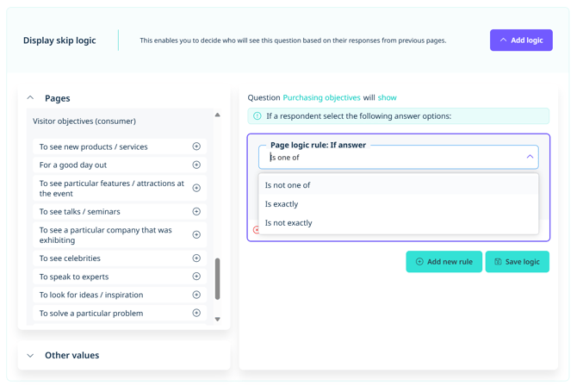The height and width of the screenshot is (392, 577).
Task: Select 'Is exactly' from dropdown list
Action: [x=282, y=204]
